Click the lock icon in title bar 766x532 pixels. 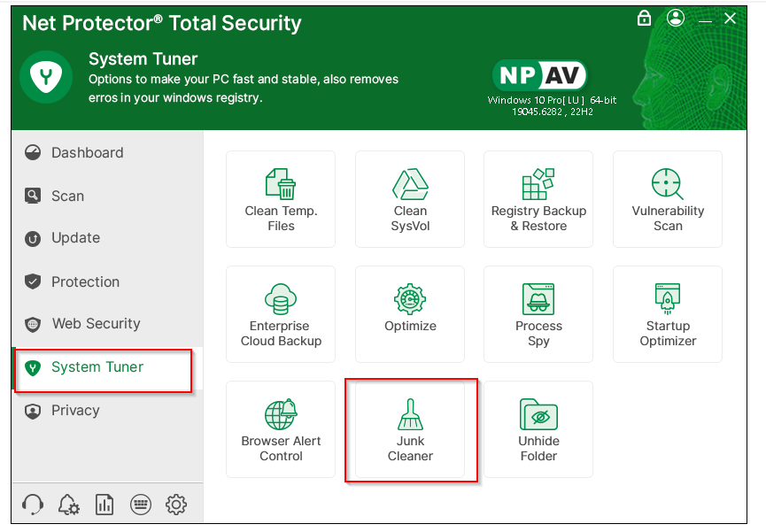click(645, 19)
